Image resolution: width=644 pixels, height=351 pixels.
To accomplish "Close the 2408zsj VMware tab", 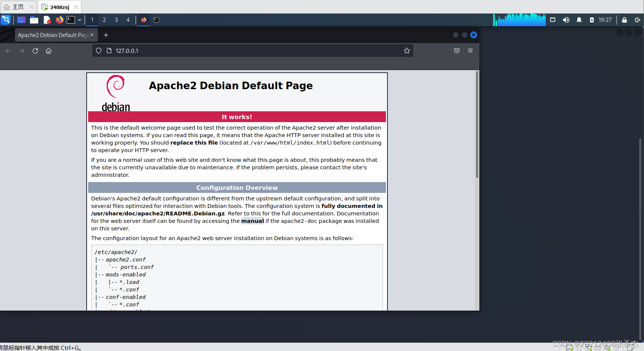I will coord(76,7).
